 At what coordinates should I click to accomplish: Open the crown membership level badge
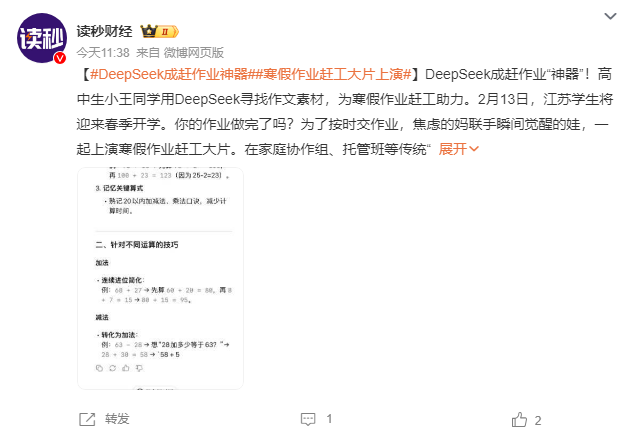(160, 31)
